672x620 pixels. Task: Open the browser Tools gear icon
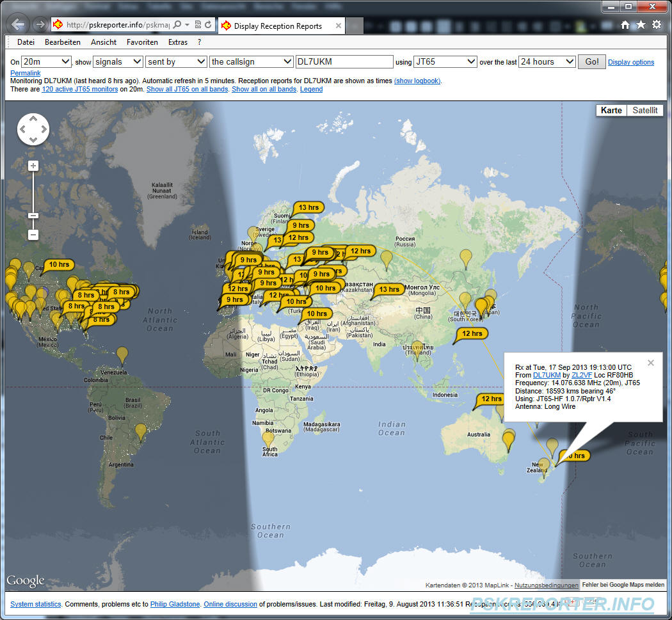pyautogui.click(x=657, y=24)
